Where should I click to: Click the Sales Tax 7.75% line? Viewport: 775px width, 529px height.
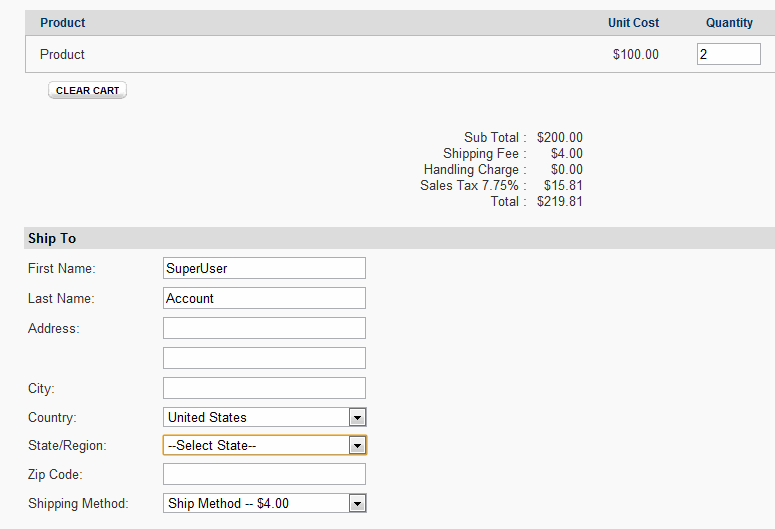501,185
